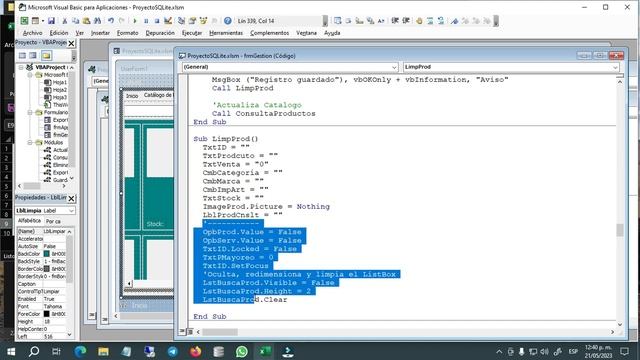Click View Code icon in Project panel

coord(22,56)
